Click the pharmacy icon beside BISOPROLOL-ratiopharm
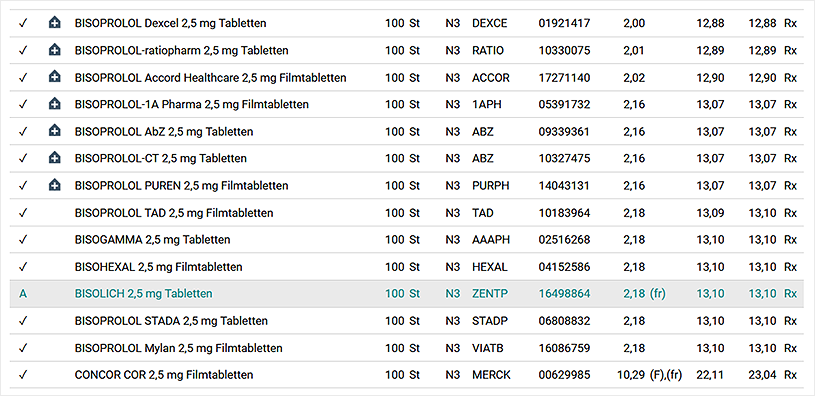This screenshot has height=396, width=815. click(x=55, y=50)
